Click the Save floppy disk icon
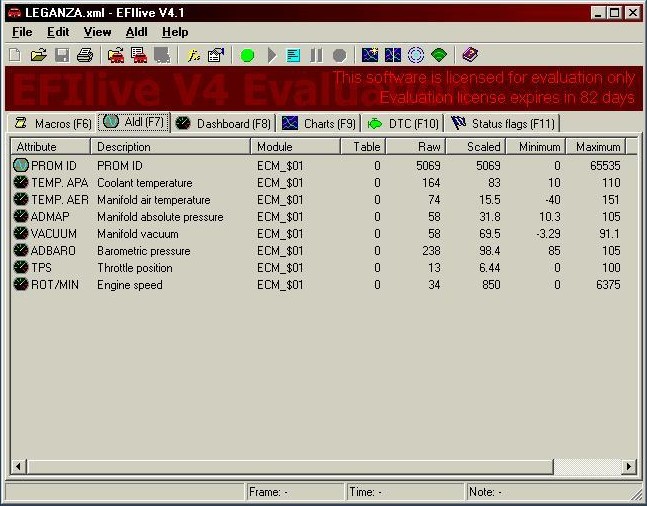Viewport: 647px width, 506px height. (62, 55)
